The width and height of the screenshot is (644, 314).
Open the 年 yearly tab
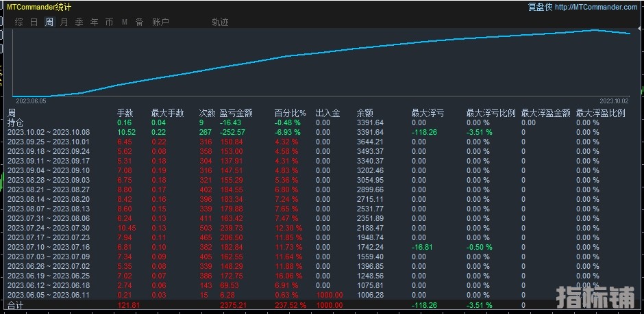click(95, 22)
